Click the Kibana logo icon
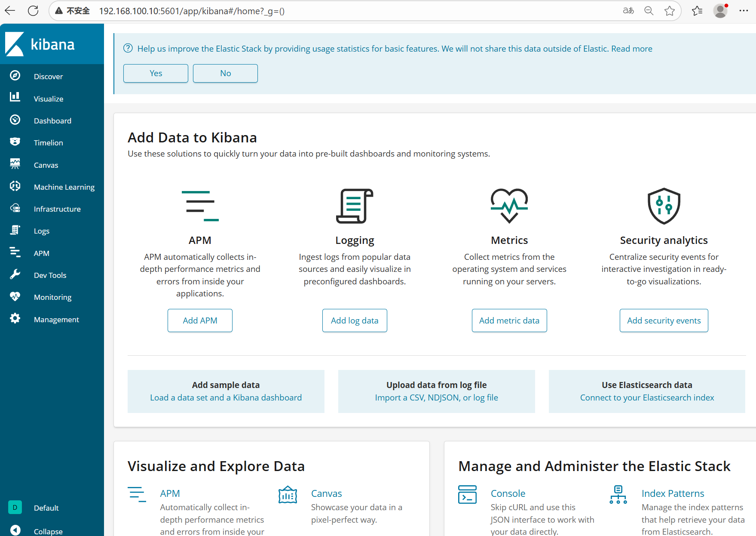The width and height of the screenshot is (756, 536). [x=15, y=44]
